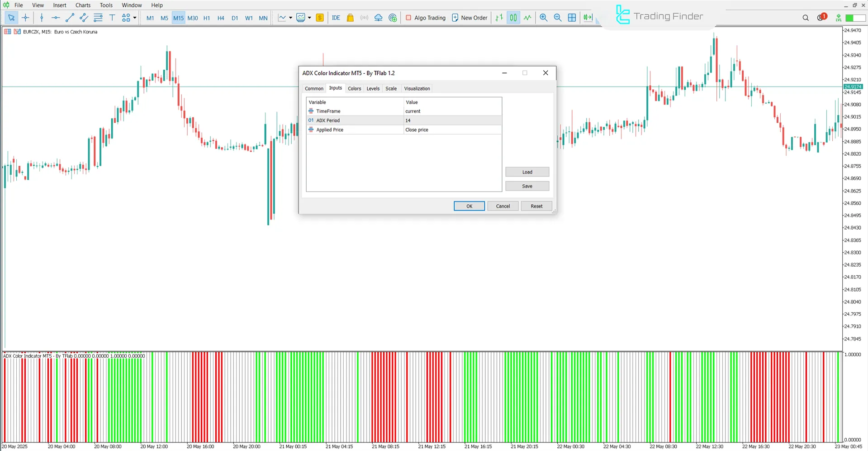Switch chart timeframe to H4
The image size is (868, 451).
pyautogui.click(x=221, y=18)
